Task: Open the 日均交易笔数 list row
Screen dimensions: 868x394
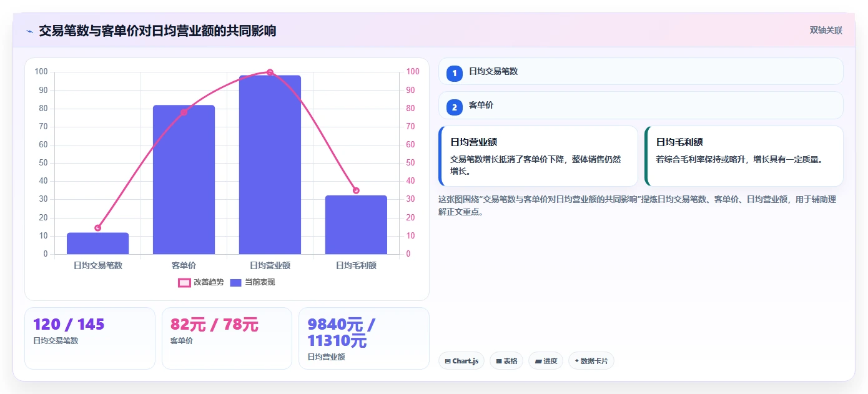Action: point(641,71)
